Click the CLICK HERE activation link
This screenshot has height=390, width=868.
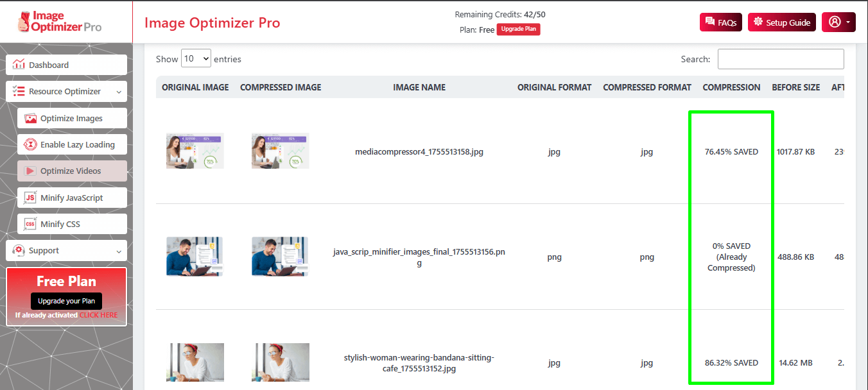point(98,315)
